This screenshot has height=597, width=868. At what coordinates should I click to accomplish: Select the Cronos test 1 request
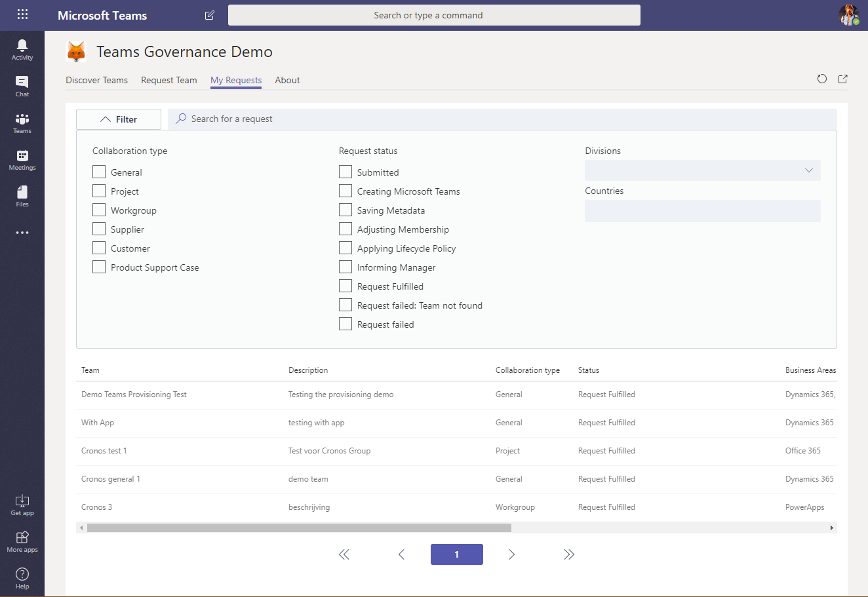[x=456, y=451]
